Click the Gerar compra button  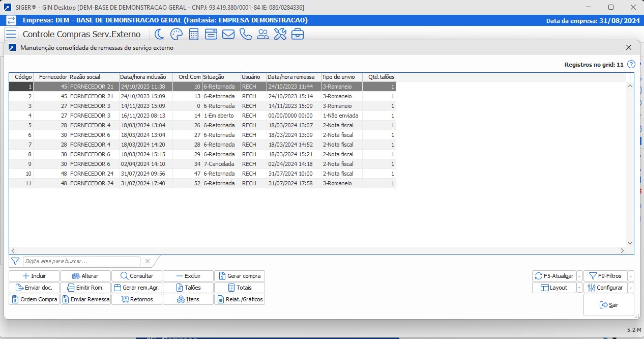(240, 276)
